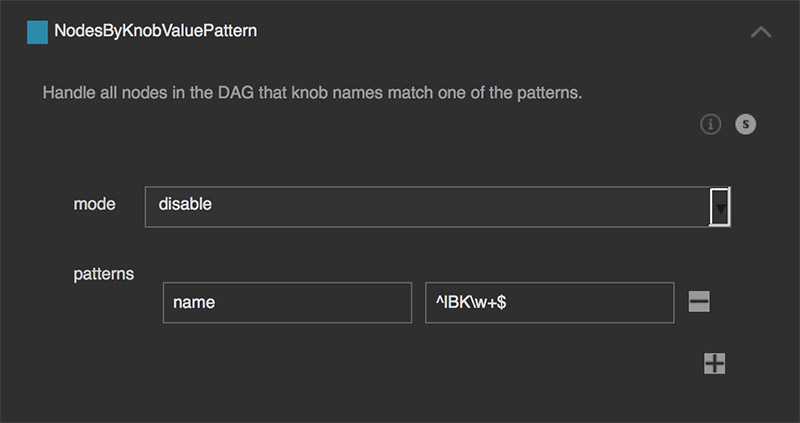Click the header bar between title and chevron
Image resolution: width=800 pixels, height=423 pixels.
coord(500,32)
